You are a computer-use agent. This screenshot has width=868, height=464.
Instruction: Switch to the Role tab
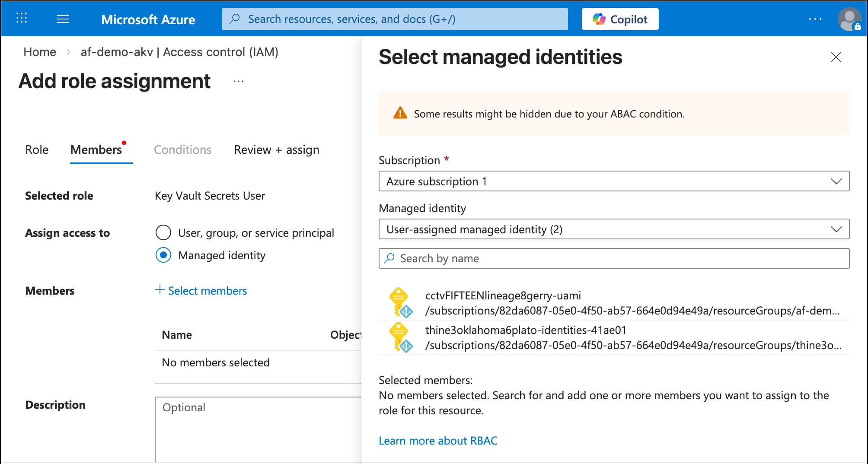[37, 150]
